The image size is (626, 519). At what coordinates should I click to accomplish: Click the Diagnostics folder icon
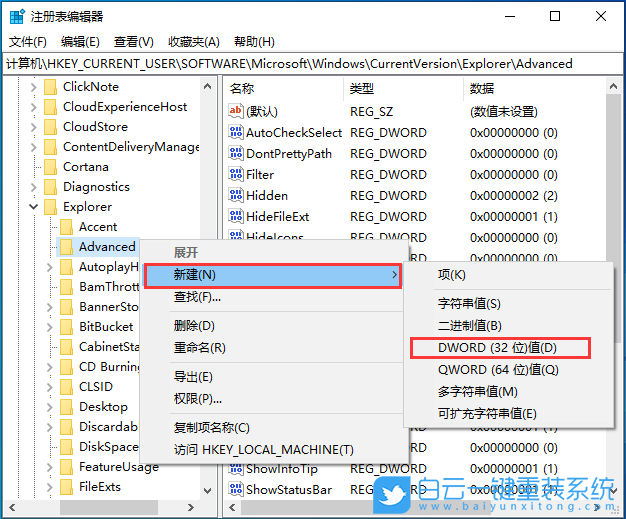[x=50, y=186]
